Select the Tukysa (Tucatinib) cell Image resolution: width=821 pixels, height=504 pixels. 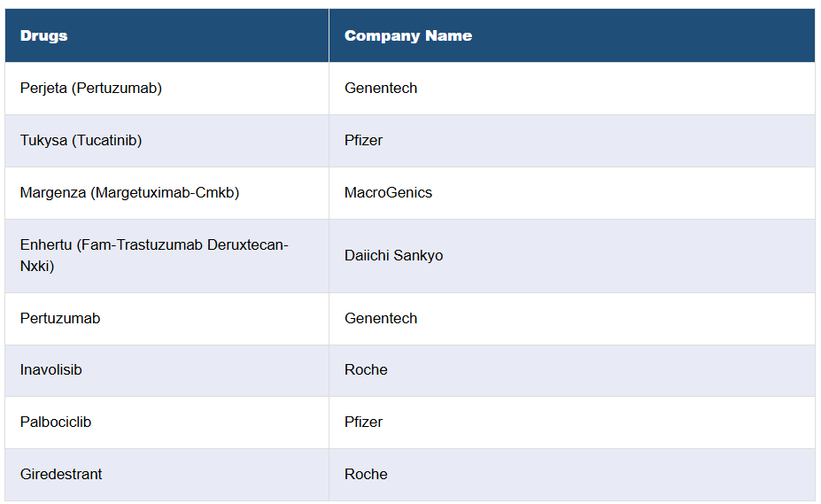(x=81, y=141)
